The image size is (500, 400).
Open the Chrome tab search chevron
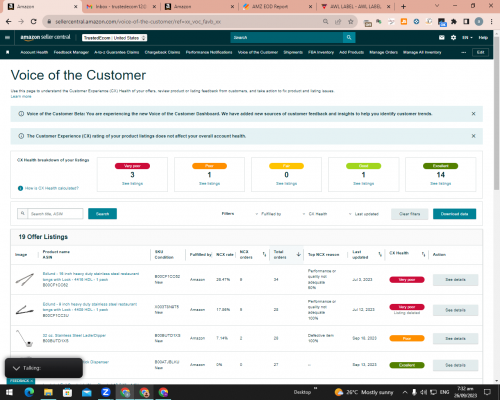pyautogui.click(x=437, y=6)
